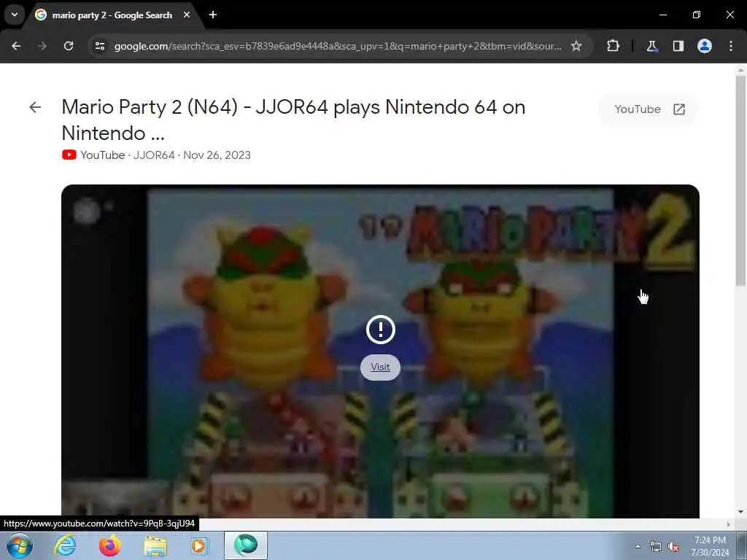The image size is (747, 560).
Task: Open the media player taskbar icon
Action: click(x=199, y=545)
